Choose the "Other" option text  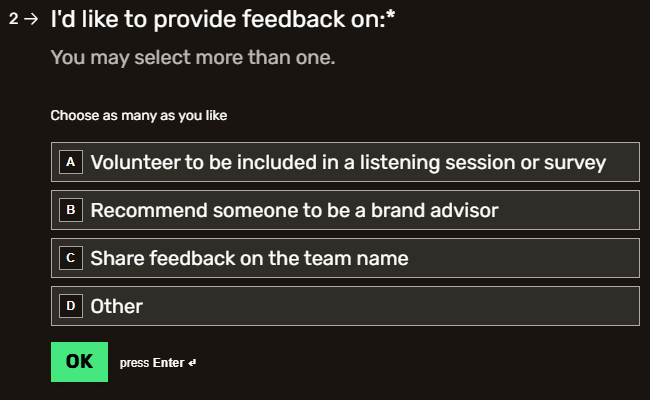tap(117, 306)
